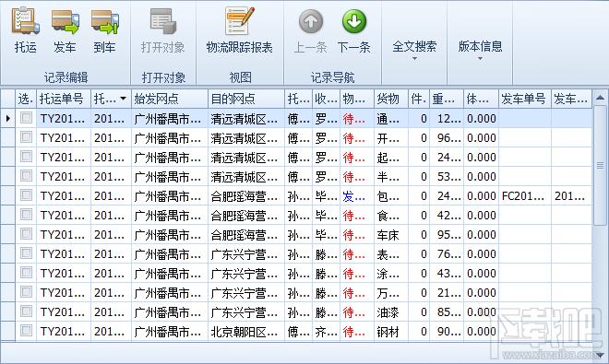609x364 pixels.
Task: Click the vertical scrollbar thumb
Action: (600, 166)
